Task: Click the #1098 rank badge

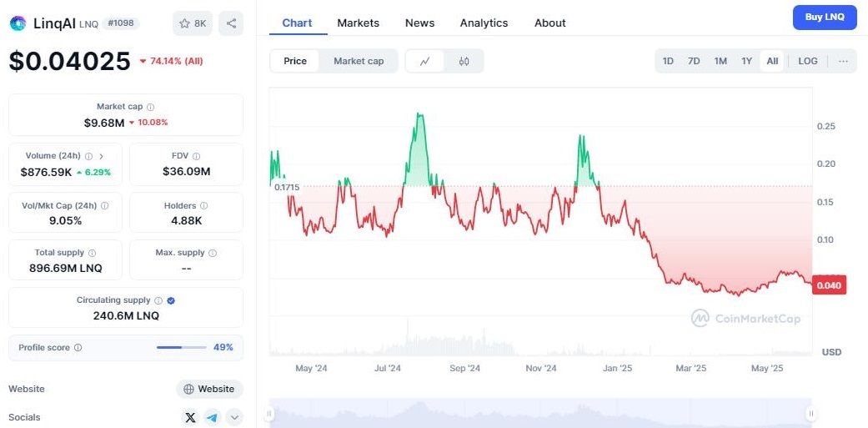Action: 121,23
